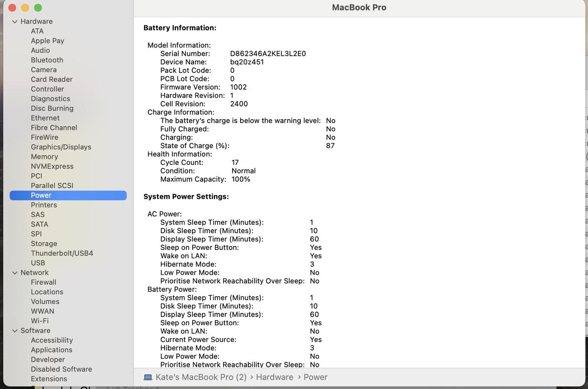Select Graphics/Displays in the sidebar

[x=61, y=147]
